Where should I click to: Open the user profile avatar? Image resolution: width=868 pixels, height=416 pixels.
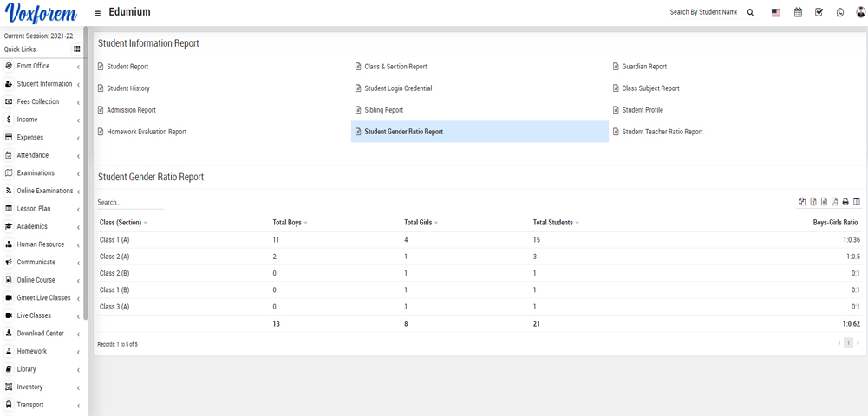860,13
